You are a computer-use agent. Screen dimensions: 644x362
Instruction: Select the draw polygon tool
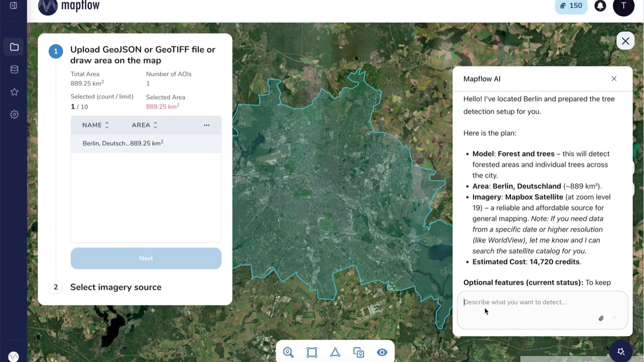pos(335,352)
